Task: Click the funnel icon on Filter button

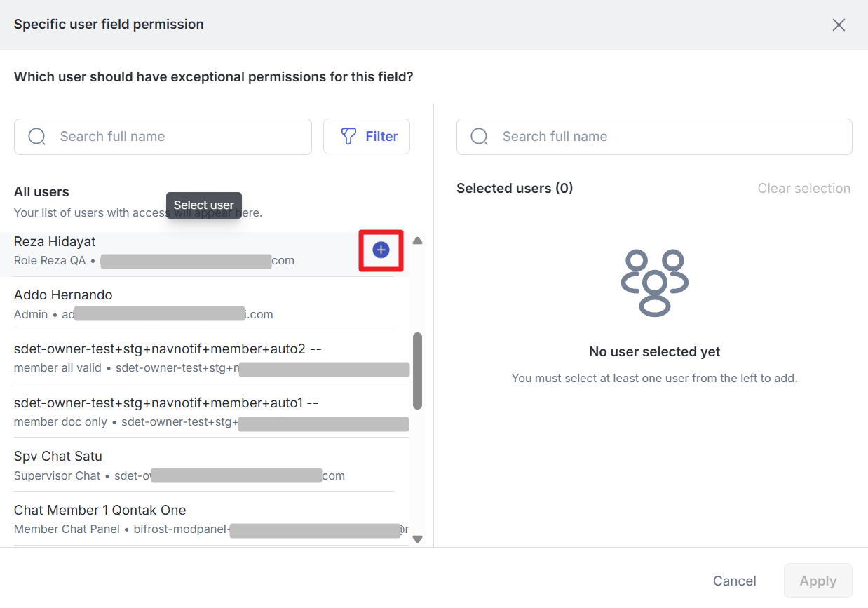Action: (348, 137)
